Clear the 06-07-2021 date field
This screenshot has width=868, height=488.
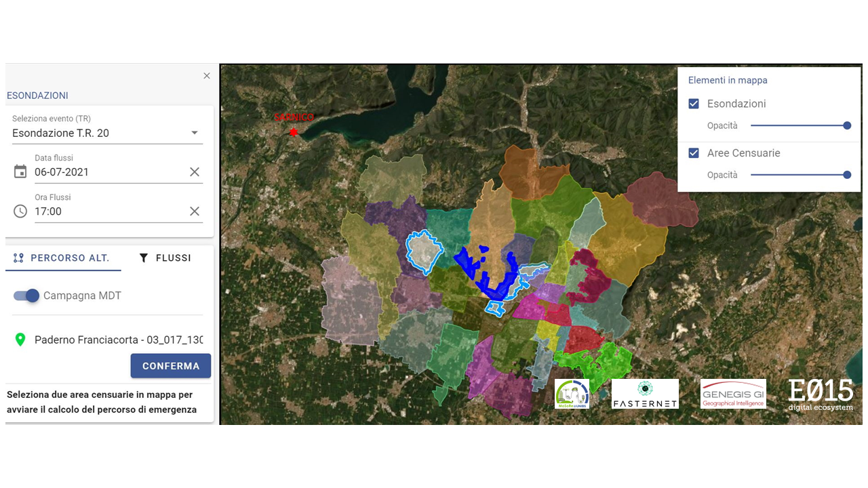click(x=195, y=172)
